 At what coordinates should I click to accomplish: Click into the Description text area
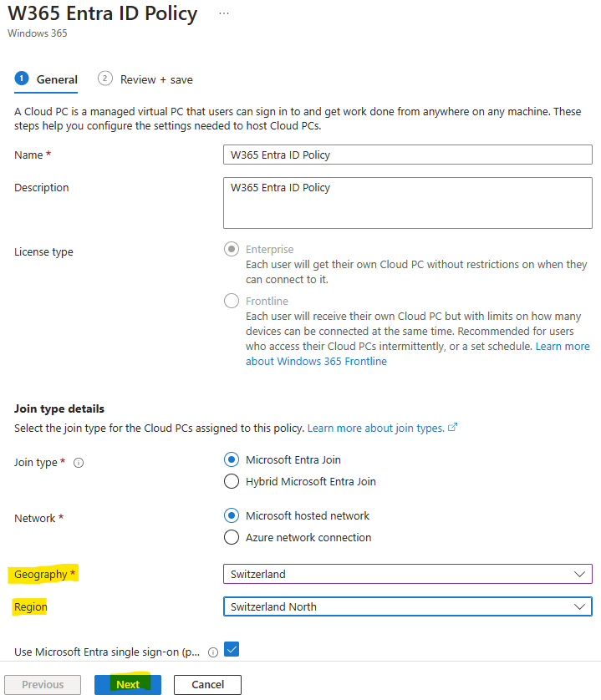408,203
